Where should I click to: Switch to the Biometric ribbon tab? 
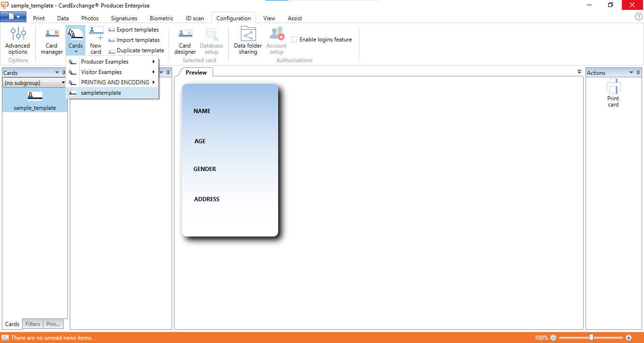click(x=162, y=18)
